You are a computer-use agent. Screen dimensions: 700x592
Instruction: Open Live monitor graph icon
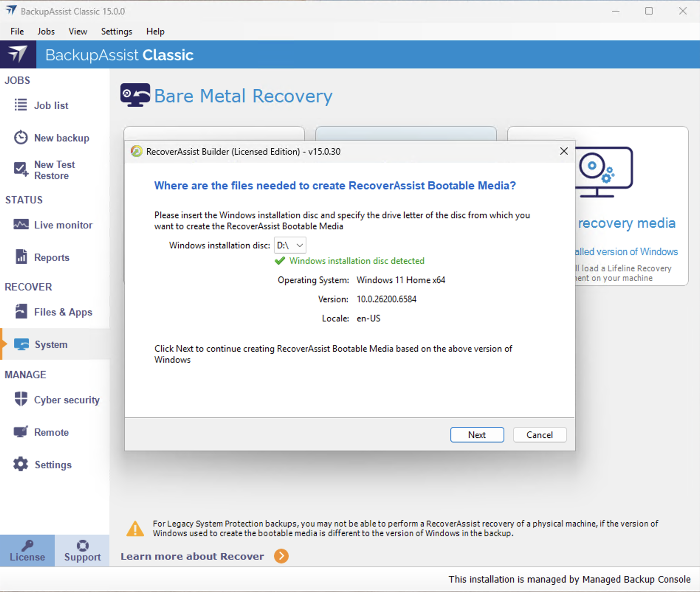tap(21, 224)
